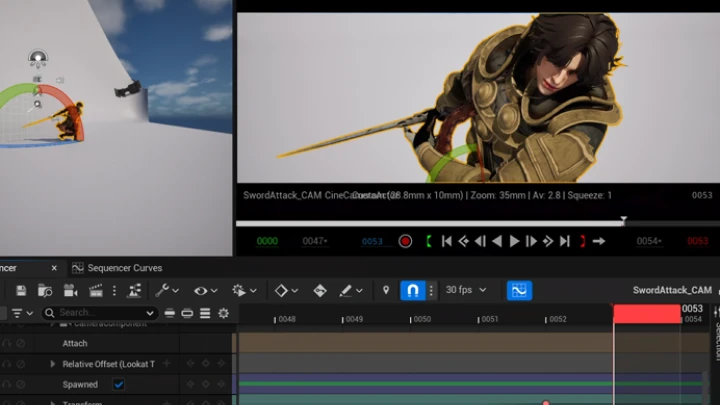Screen dimensions: 720x405
Task: Add a section to the Relative Offset track
Action: (x=167, y=364)
